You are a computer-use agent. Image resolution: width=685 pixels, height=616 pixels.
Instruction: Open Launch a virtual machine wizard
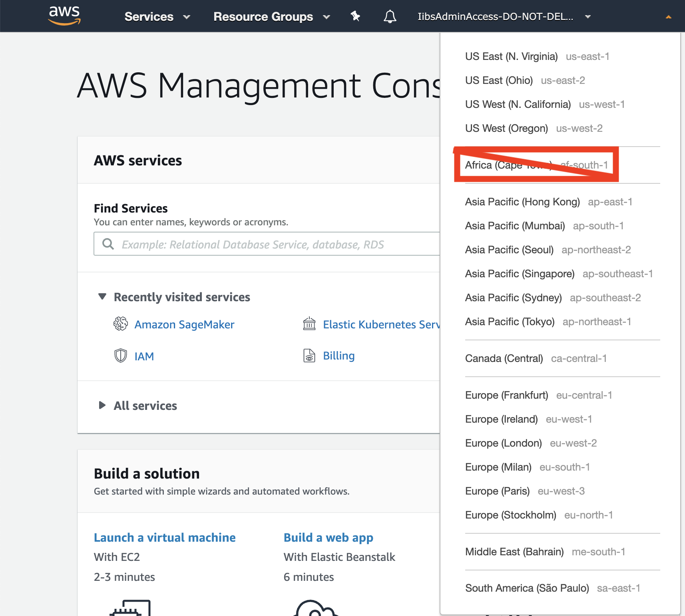coord(165,538)
